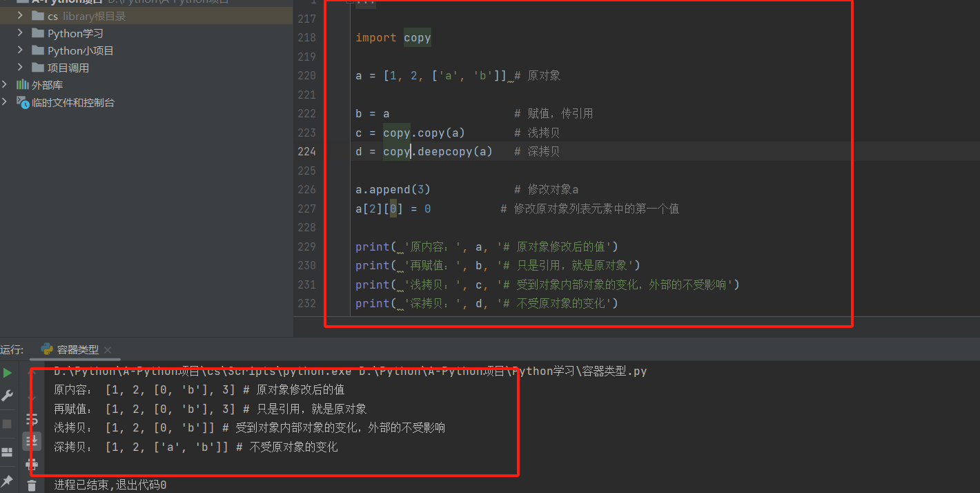Click the comment '# 浅拷贝'

point(538,133)
